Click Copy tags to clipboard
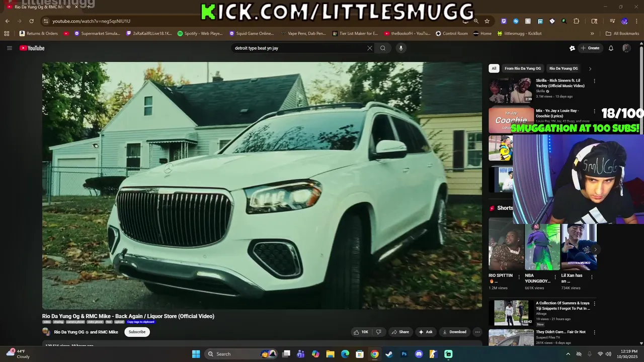The image size is (644, 362). (141, 322)
